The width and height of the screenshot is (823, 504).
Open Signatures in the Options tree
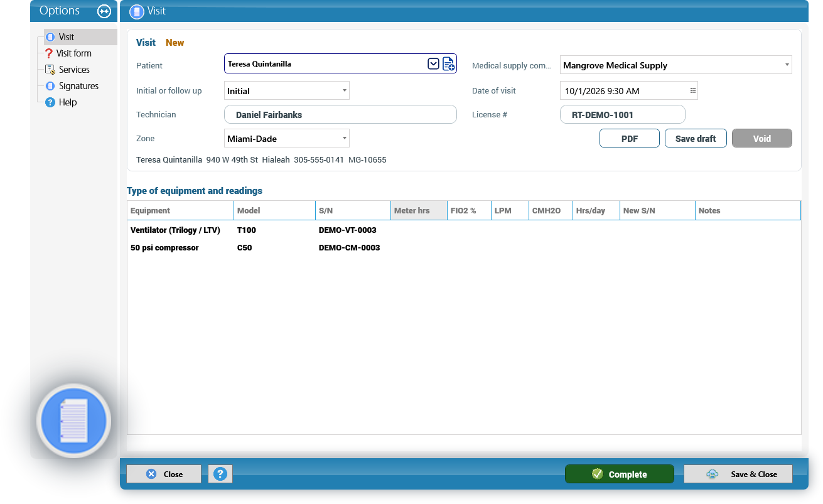click(x=78, y=86)
